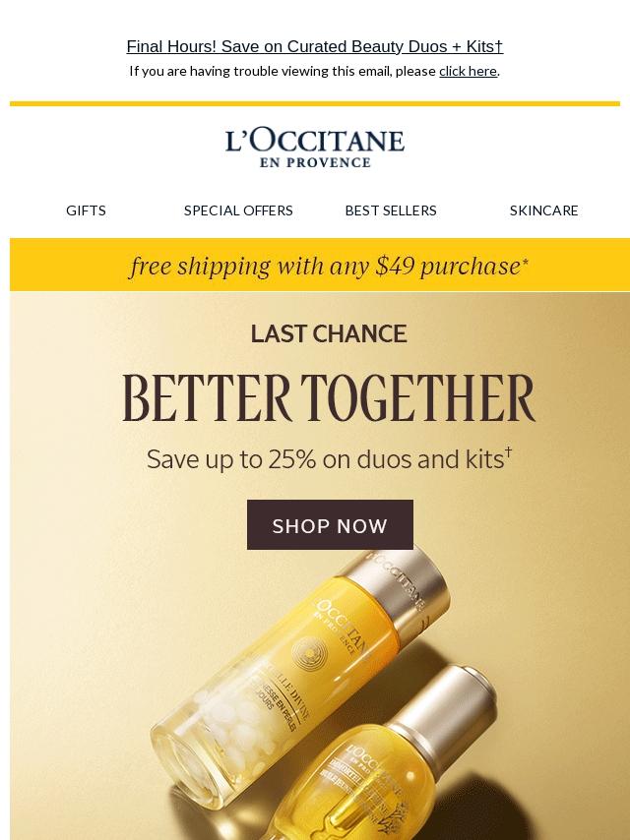The image size is (630, 840).
Task: Click the "Save up to 25%" subheading
Action: 329,459
